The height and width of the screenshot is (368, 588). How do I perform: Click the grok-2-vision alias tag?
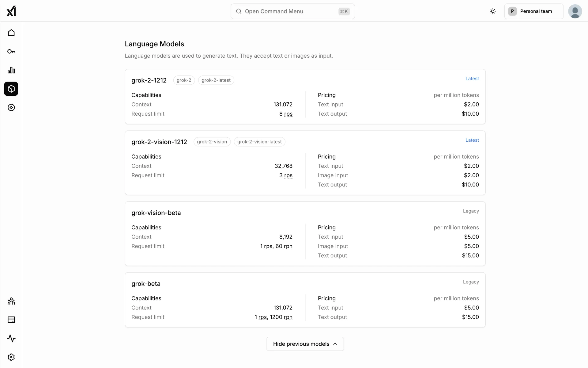[x=212, y=142]
